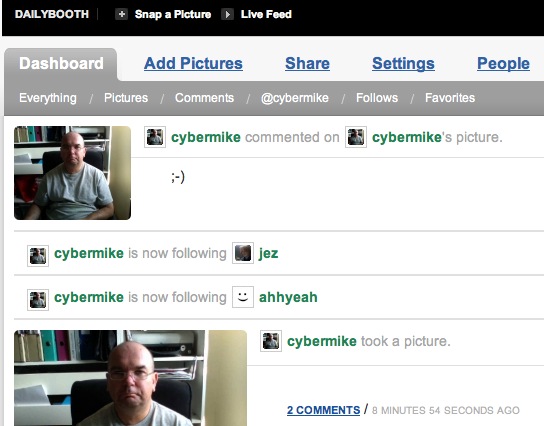Click ahhyeah's smiley avatar icon
The width and height of the screenshot is (544, 426).
[x=243, y=297]
